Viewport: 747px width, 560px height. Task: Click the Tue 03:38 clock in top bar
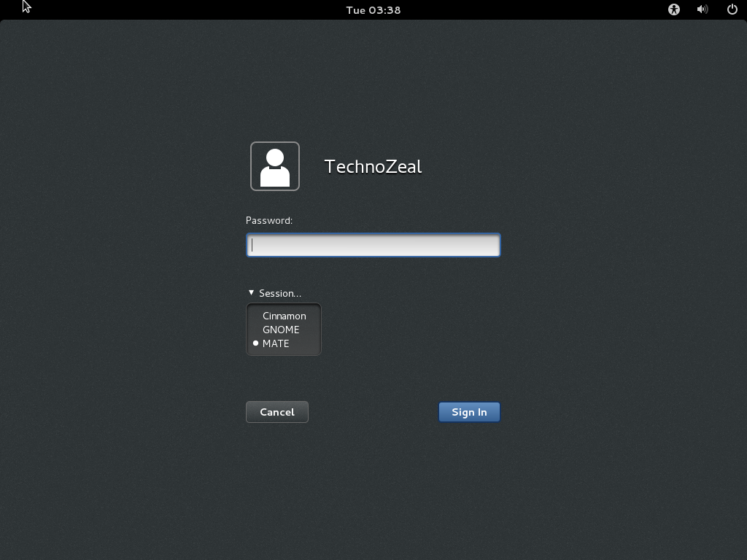[x=373, y=9]
